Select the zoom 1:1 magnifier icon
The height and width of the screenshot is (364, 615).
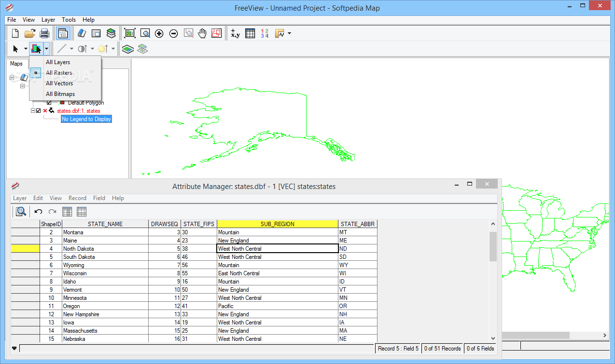(188, 33)
